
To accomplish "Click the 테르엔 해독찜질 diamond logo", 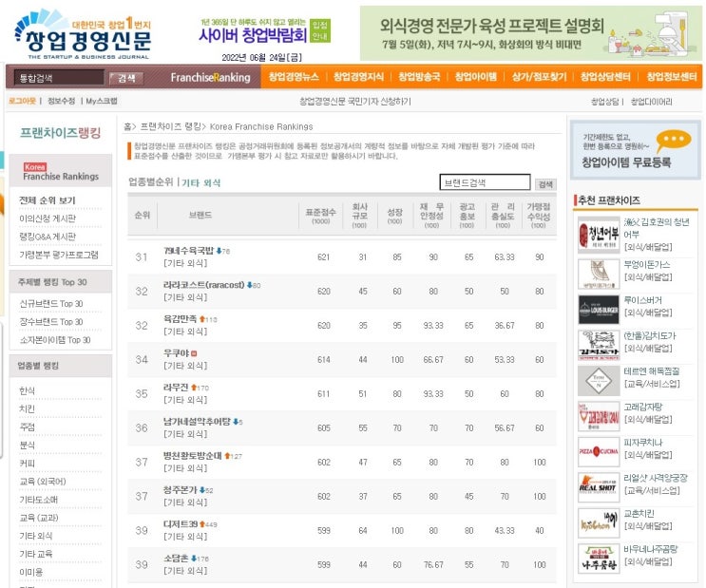I will click(x=599, y=381).
